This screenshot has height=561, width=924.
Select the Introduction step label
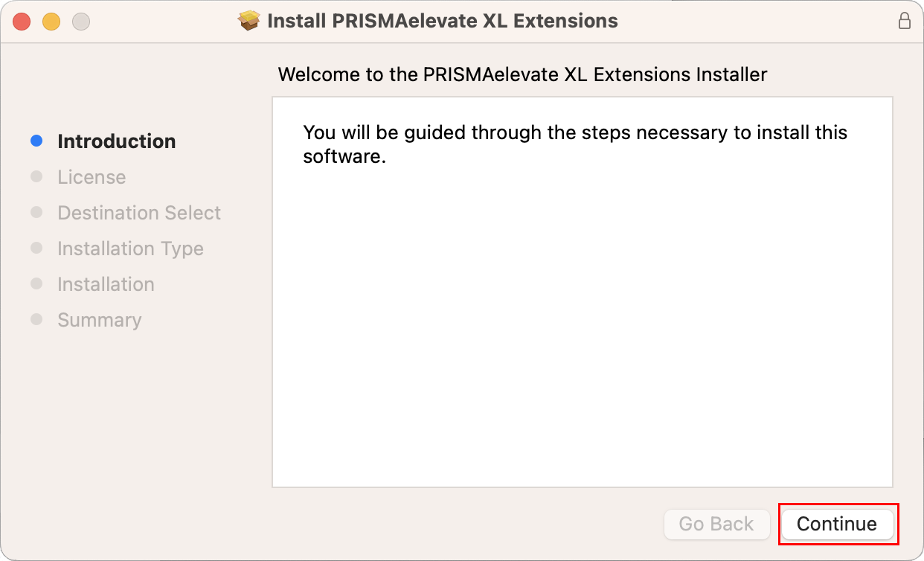117,141
